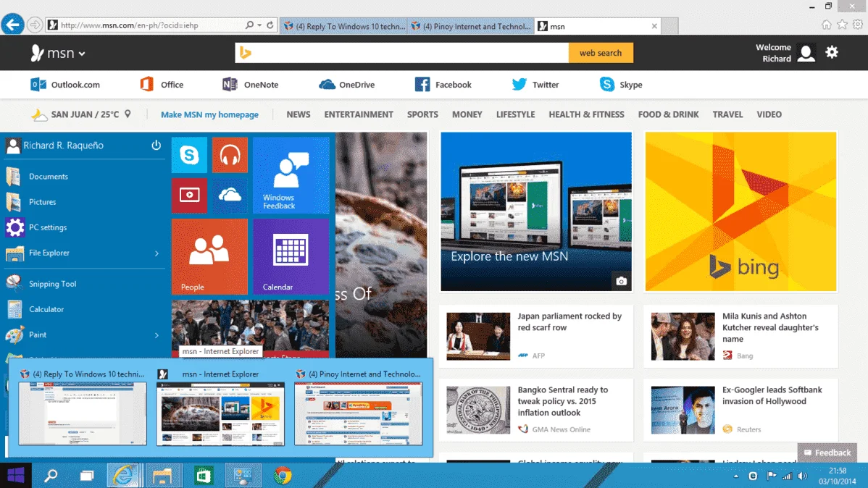Select Reply To Windows 10 preview thumbnail
Viewport: 868px width, 488px height.
83,413
